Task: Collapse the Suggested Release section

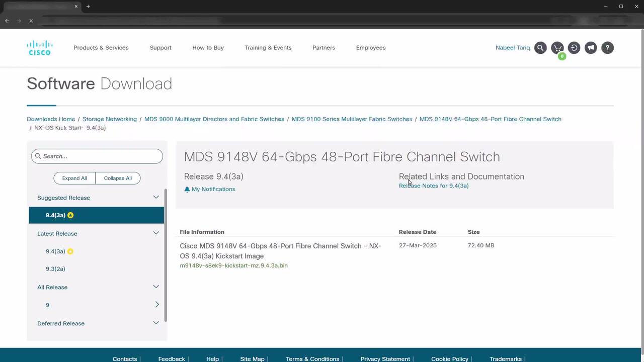Action: click(156, 197)
